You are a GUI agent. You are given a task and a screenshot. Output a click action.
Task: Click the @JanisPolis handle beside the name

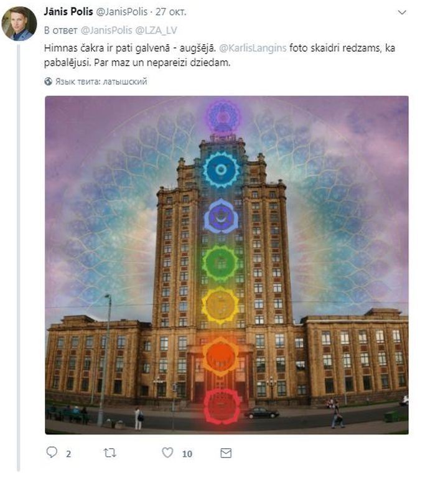coord(122,12)
